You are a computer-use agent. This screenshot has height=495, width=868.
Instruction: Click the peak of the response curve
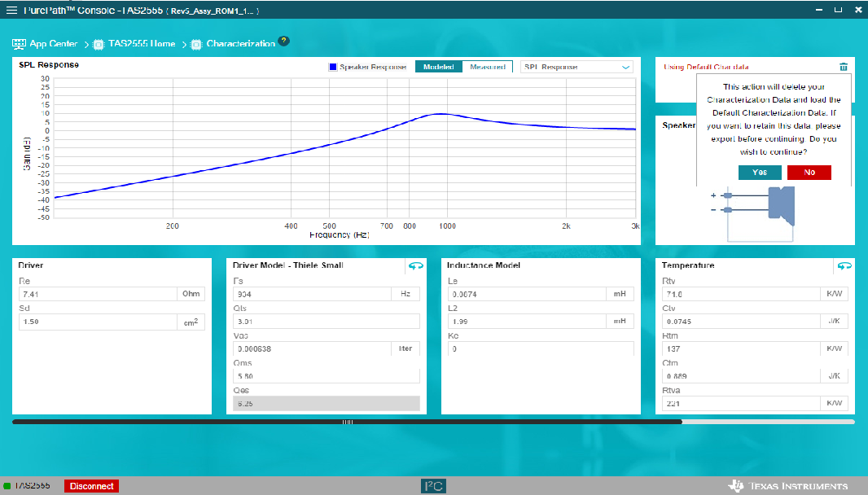441,113
